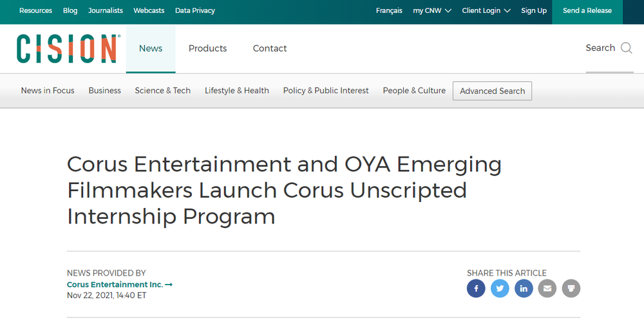644x329 pixels.
Task: Click the Send a Release button
Action: pyautogui.click(x=587, y=12)
